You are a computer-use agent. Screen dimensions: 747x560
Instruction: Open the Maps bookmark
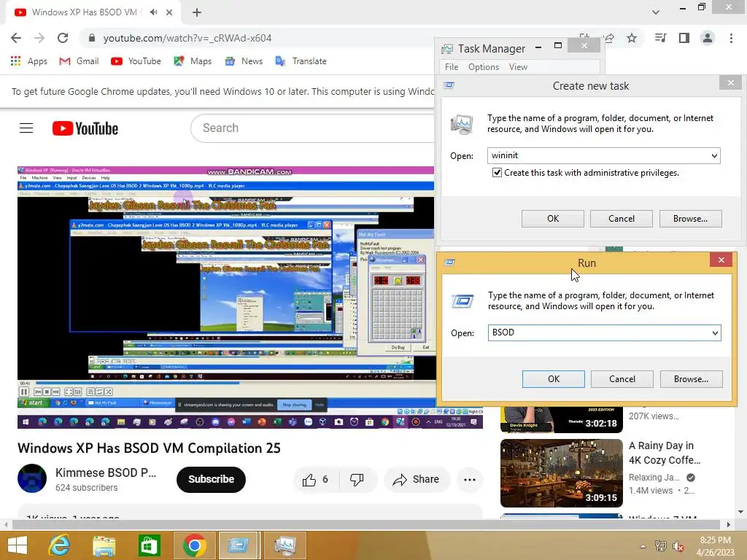(x=193, y=61)
